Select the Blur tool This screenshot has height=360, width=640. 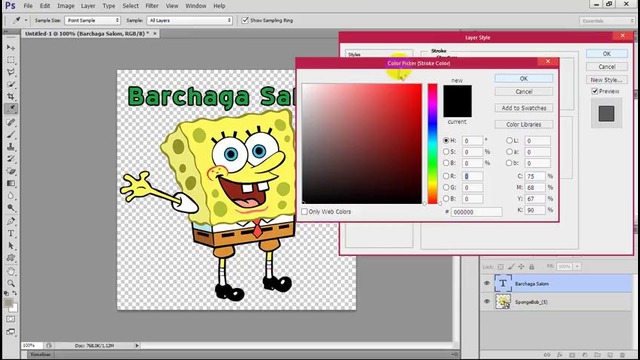click(11, 196)
